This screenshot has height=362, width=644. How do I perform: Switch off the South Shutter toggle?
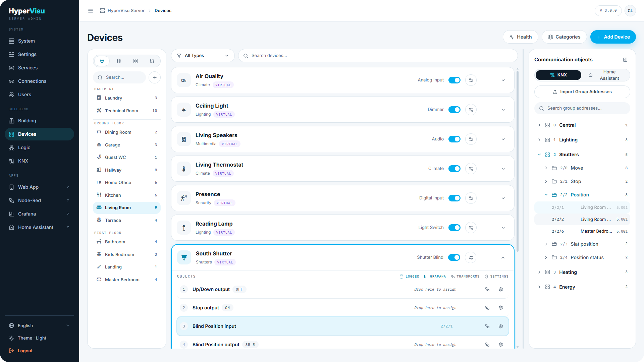[454, 257]
